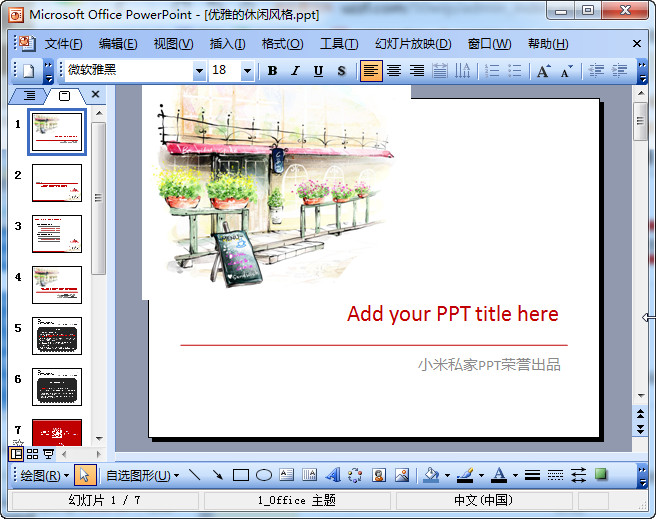Expand the AutoShapes (自选图形) menu
656x519 pixels.
coord(141,475)
